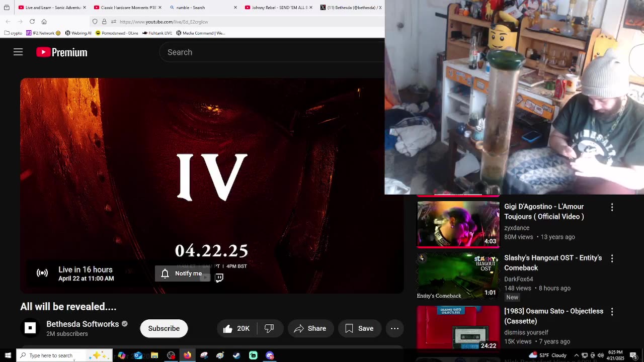Open the zyxdance channel link
Image resolution: width=644 pixels, height=362 pixels.
point(517,228)
